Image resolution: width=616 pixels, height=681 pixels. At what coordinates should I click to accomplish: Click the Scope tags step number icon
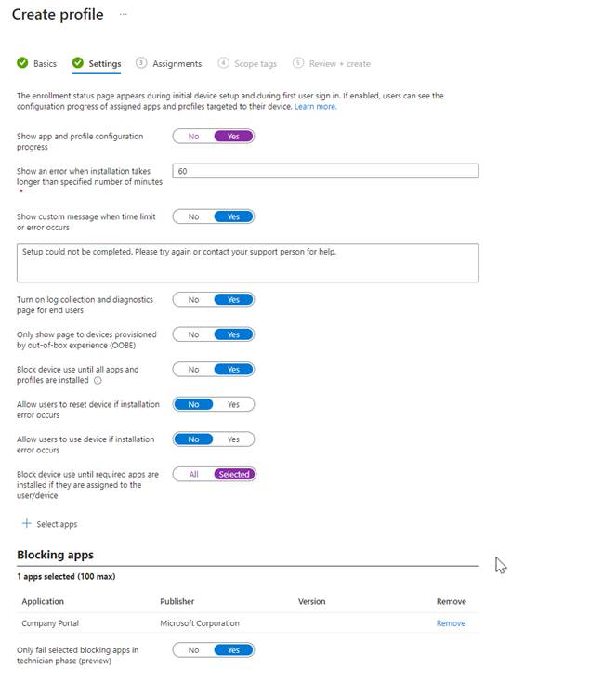(x=223, y=63)
